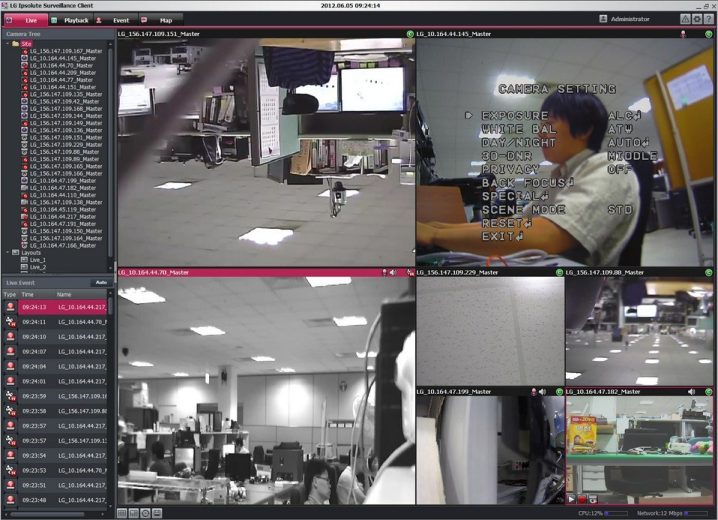718x520 pixels.
Task: Open the Map tab
Action: (x=160, y=19)
